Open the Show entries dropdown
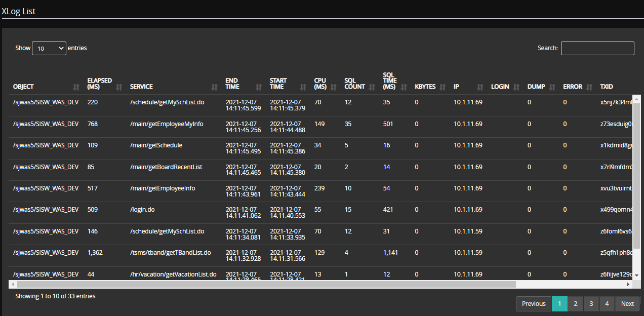Image resolution: width=644 pixels, height=316 pixels. (x=49, y=48)
